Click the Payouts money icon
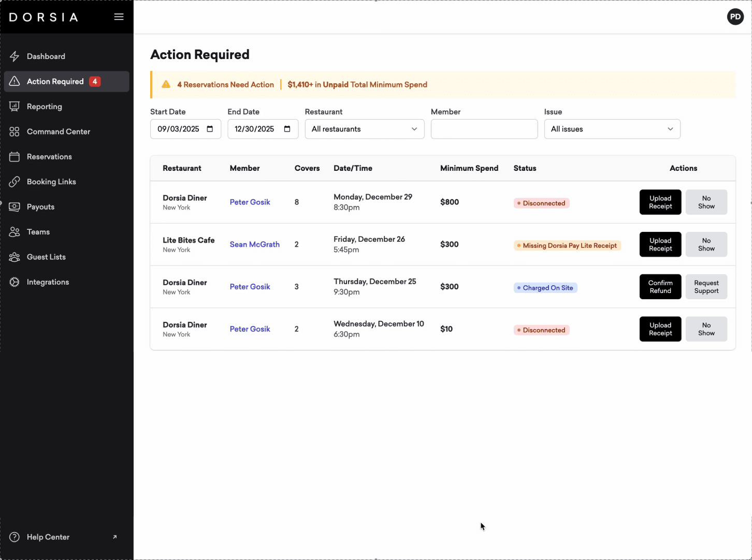The image size is (752, 560). pyautogui.click(x=15, y=207)
